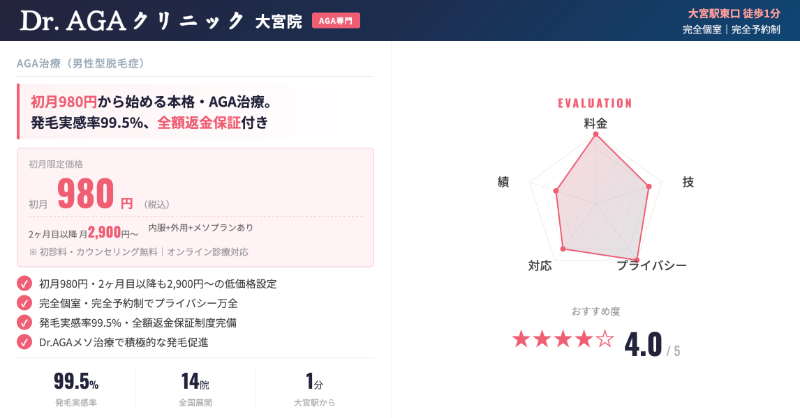
Task: Click the AGA専門 badge in the header
Action: pos(336,20)
